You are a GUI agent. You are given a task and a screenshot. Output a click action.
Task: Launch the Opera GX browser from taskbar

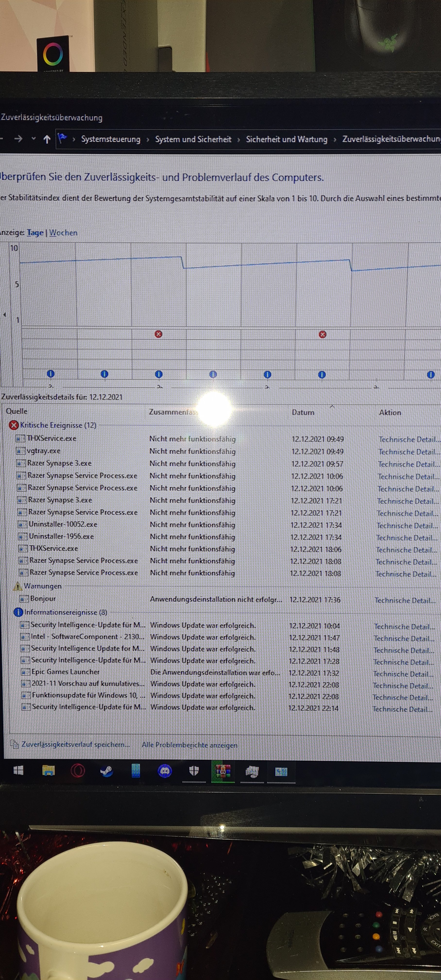click(77, 771)
